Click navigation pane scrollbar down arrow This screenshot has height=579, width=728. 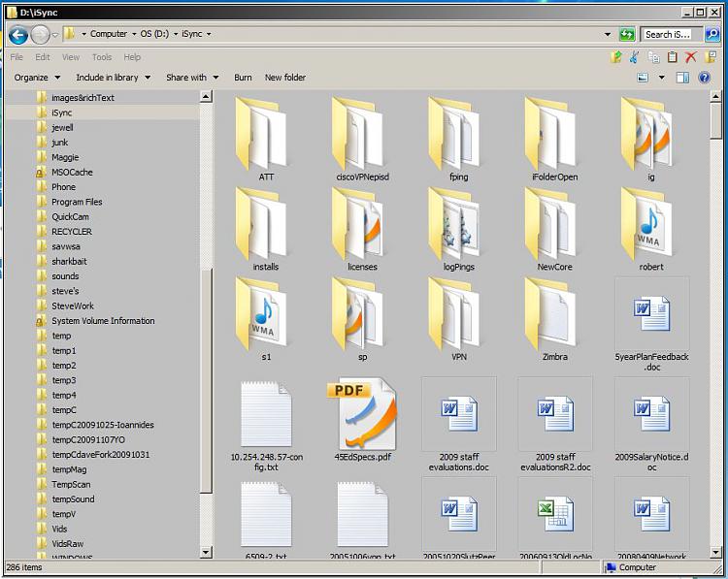point(206,552)
